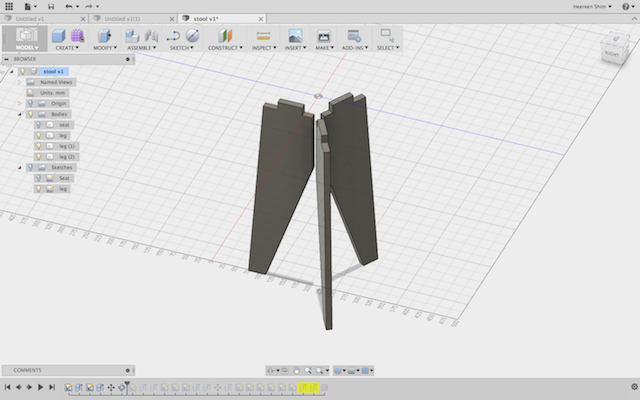Image resolution: width=640 pixels, height=400 pixels.
Task: Jump to the timeline end
Action: [52, 387]
